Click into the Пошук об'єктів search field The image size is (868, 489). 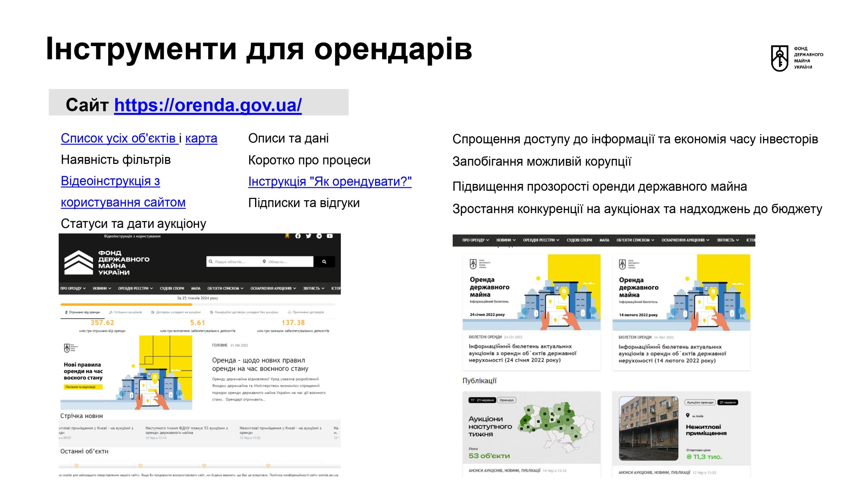point(233,262)
